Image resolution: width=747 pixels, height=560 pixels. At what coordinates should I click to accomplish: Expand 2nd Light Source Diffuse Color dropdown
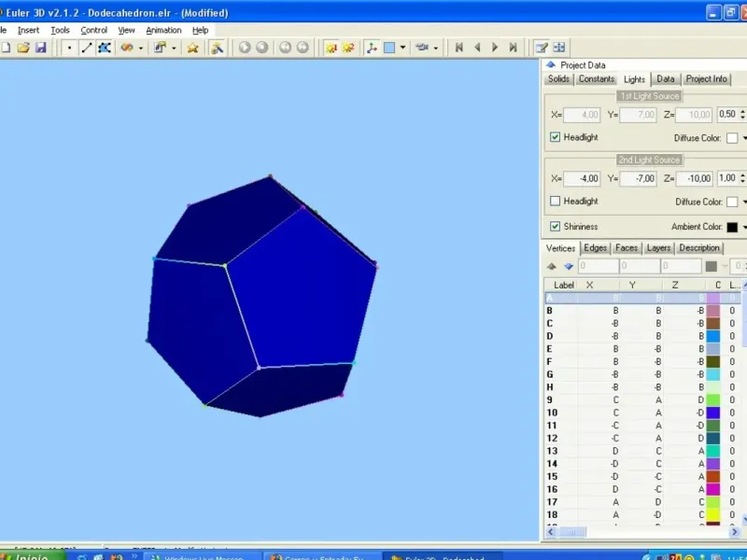[x=743, y=202]
